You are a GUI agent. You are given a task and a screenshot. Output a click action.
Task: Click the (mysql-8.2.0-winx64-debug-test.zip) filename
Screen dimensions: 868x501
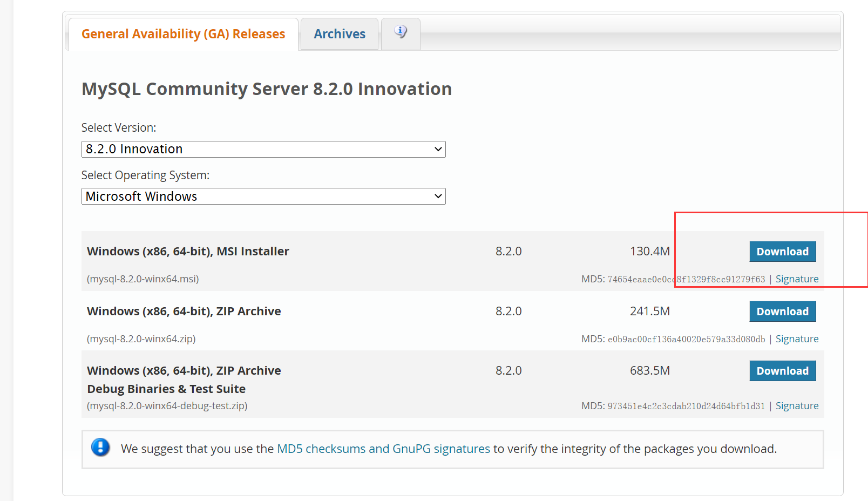(x=167, y=406)
